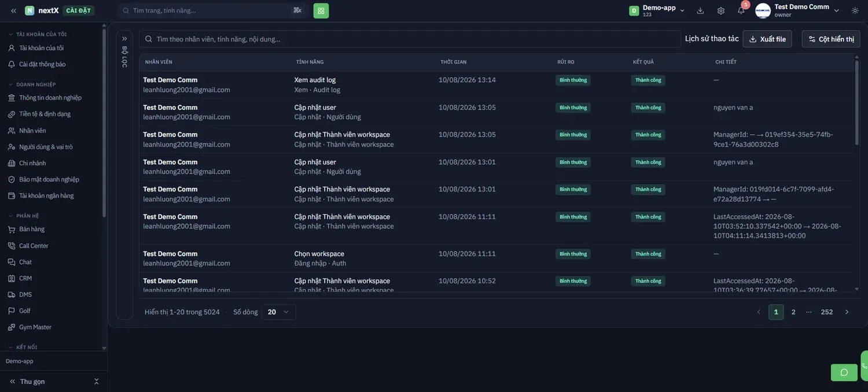Expand the BỘ LỌC filter panel
The image size is (868, 392).
click(124, 39)
